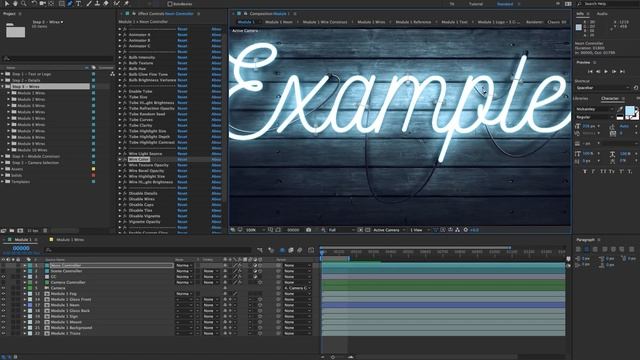Screen dimensions: 640x360
Task: Take a snapshot with the camera icon
Action: [309, 230]
